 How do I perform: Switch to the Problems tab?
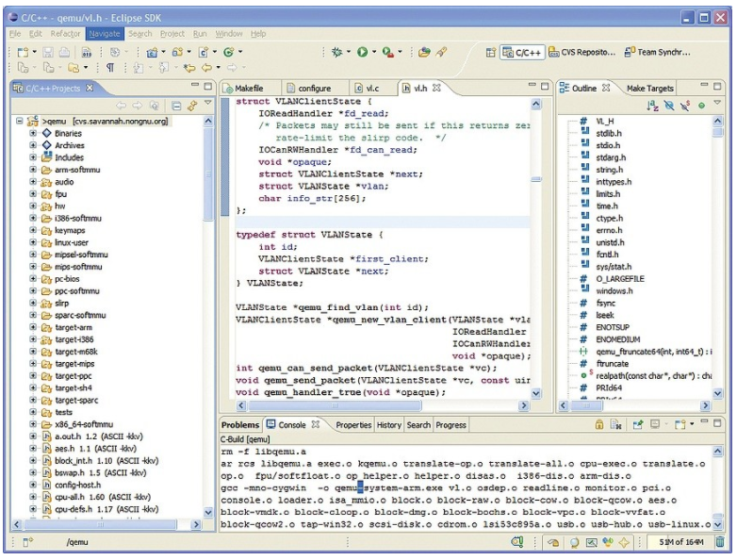click(x=239, y=425)
